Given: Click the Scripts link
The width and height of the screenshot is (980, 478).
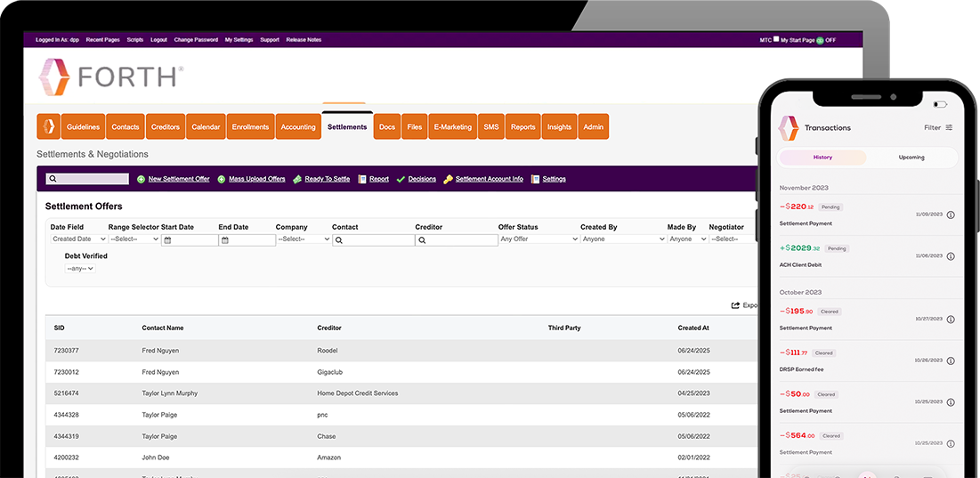Looking at the screenshot, I should coord(135,40).
